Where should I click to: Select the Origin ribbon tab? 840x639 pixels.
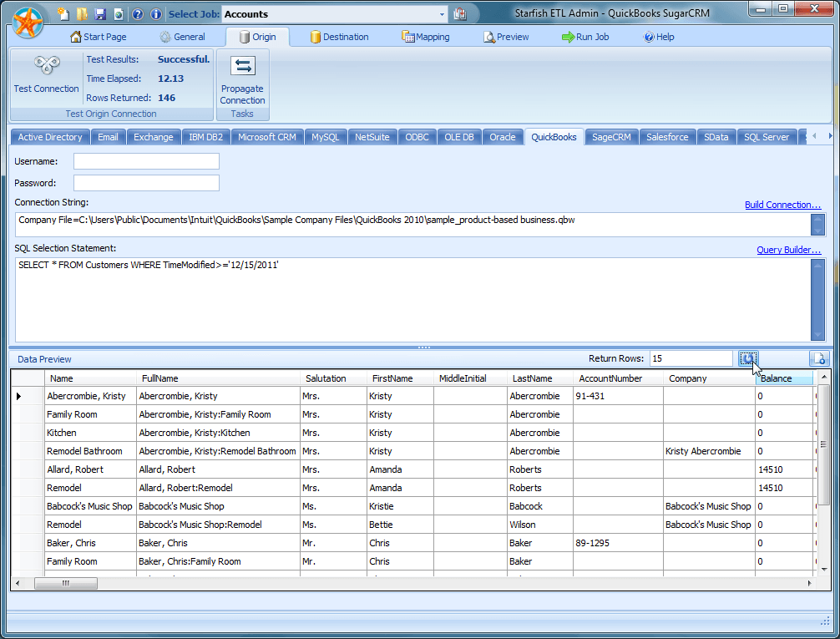(x=258, y=37)
